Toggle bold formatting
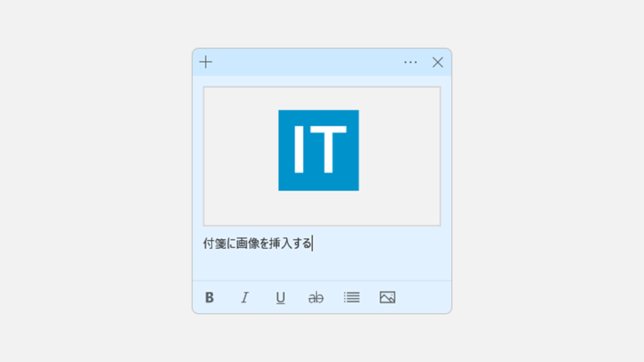The width and height of the screenshot is (644, 362). [x=209, y=297]
